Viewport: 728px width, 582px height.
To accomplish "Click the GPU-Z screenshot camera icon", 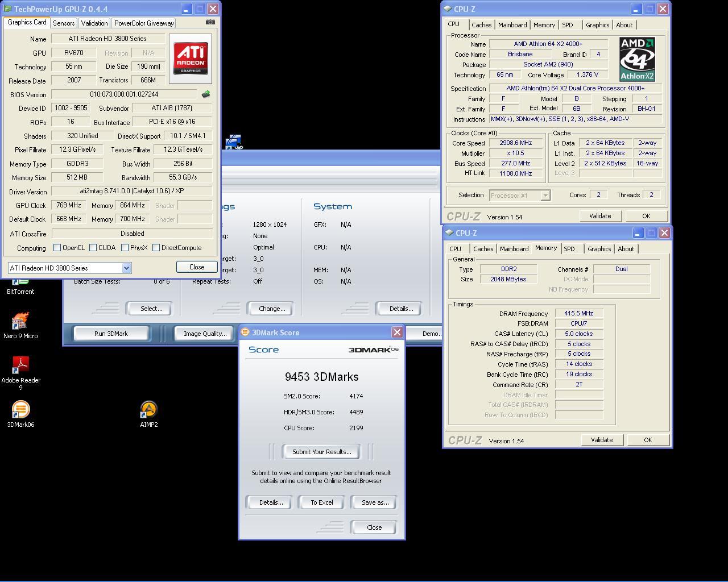I will [210, 22].
